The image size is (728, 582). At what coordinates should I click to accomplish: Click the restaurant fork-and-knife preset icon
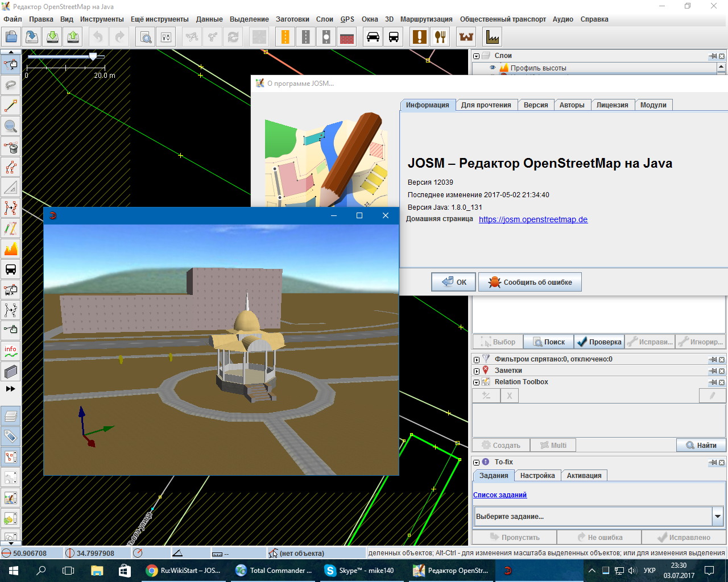tap(440, 38)
